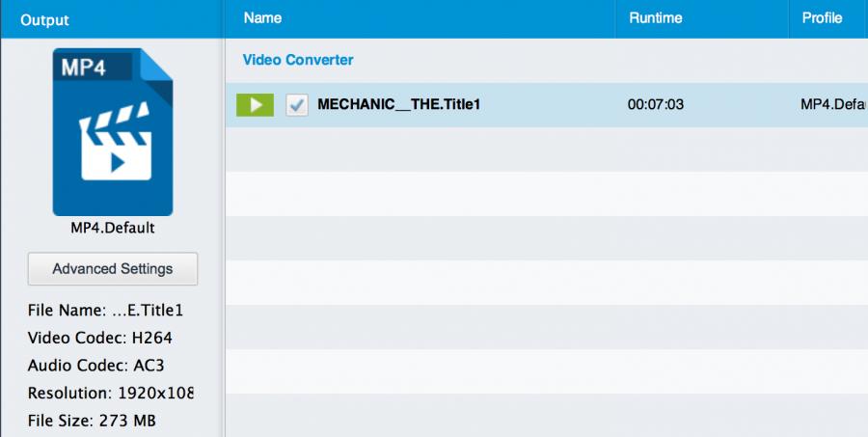Screen dimensions: 868x437
Task: Click the Video Codec: H264 line
Action: [x=99, y=338]
